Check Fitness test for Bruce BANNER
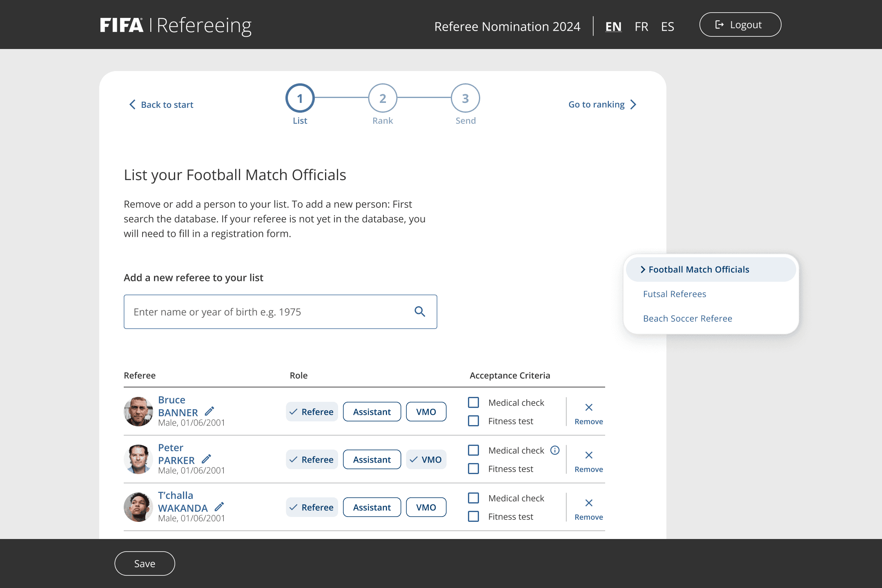The width and height of the screenshot is (882, 588). [473, 421]
